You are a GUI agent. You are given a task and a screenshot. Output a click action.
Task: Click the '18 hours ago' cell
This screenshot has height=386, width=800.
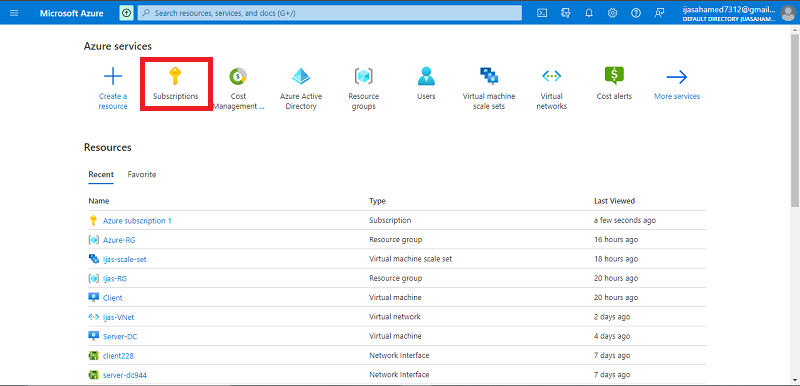click(x=616, y=259)
